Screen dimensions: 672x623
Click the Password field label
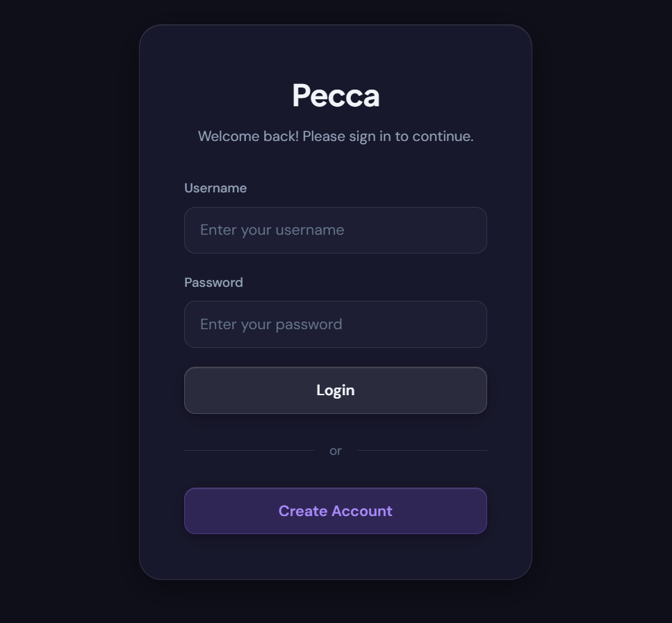pyautogui.click(x=213, y=282)
